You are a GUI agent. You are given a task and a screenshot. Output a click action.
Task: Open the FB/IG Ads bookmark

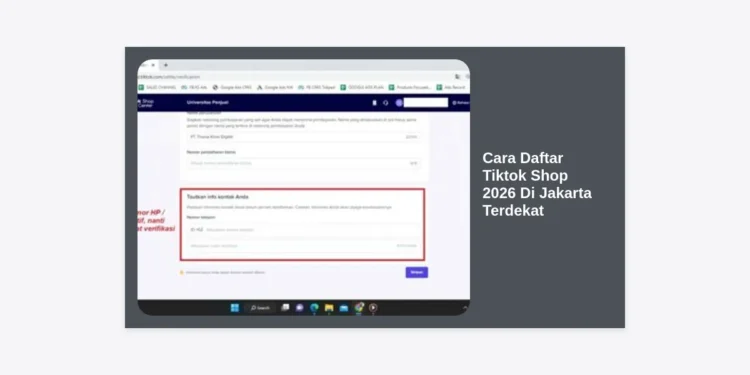[x=194, y=88]
